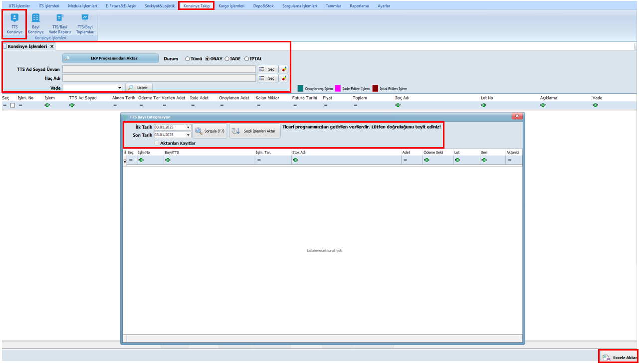Click Sorgula (F7) magnifier button
This screenshot has height=364, width=640.
pos(210,131)
